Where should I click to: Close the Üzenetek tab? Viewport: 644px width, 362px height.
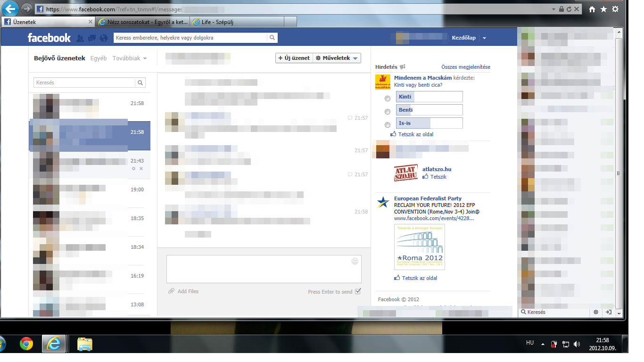click(91, 22)
